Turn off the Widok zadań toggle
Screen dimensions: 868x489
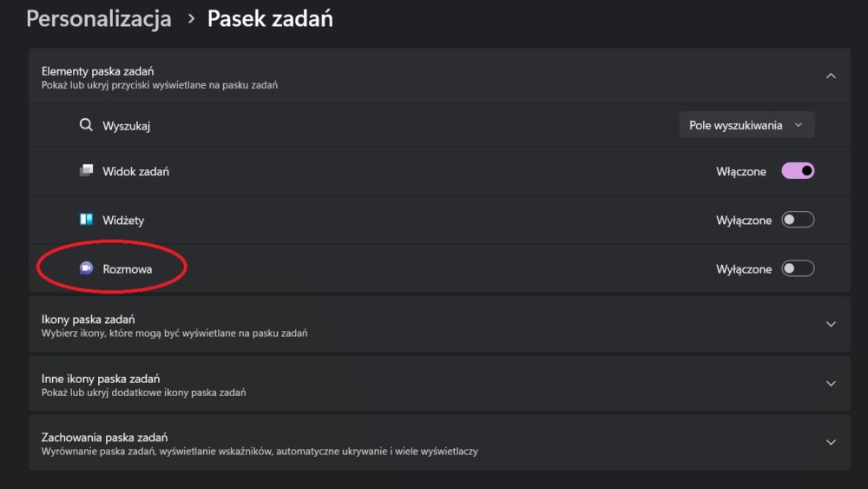coord(798,170)
